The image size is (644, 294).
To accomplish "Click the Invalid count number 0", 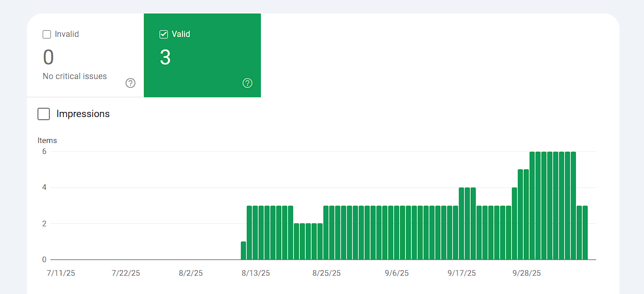I will point(48,58).
